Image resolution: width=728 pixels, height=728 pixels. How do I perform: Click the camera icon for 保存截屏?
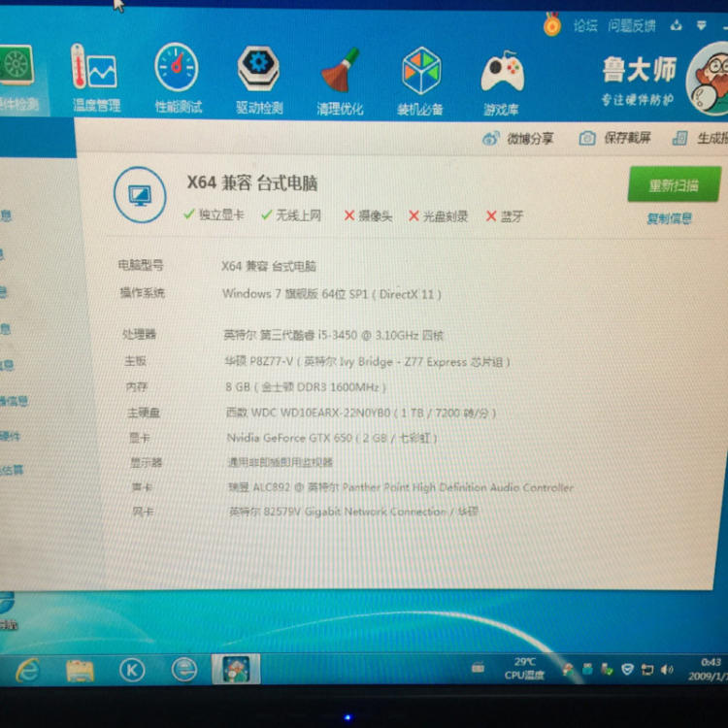coord(587,138)
